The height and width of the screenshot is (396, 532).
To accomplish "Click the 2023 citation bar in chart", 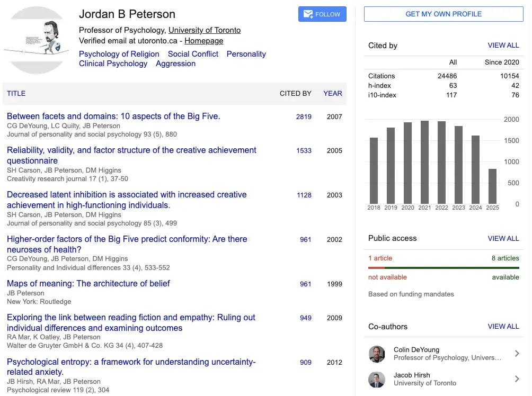I will point(458,165).
